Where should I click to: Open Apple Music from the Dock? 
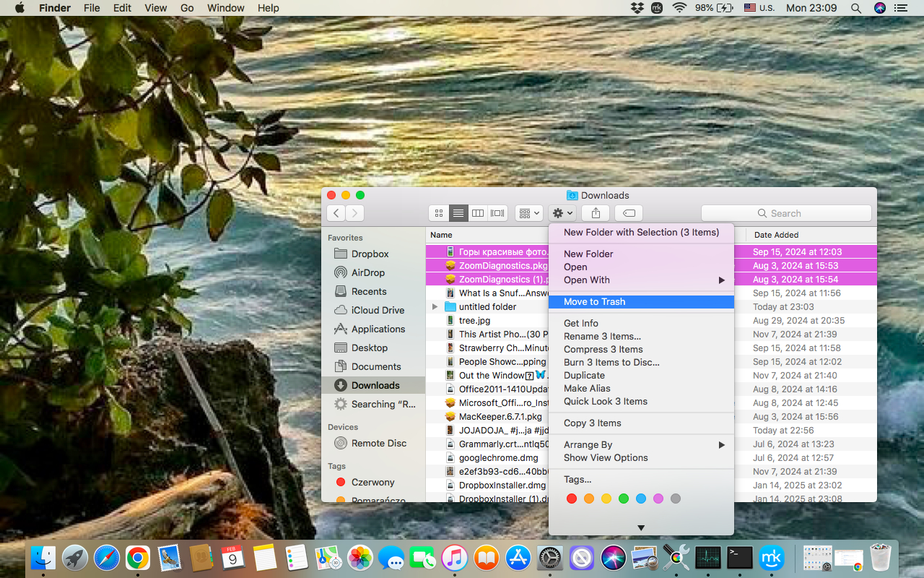pyautogui.click(x=455, y=558)
